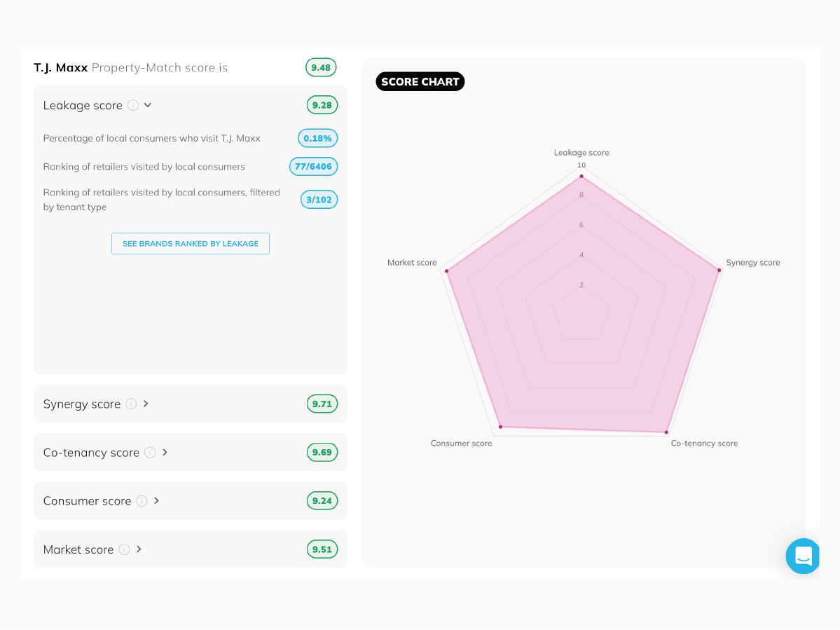Click the 77/6406 retailer ranking badge

coord(313,166)
